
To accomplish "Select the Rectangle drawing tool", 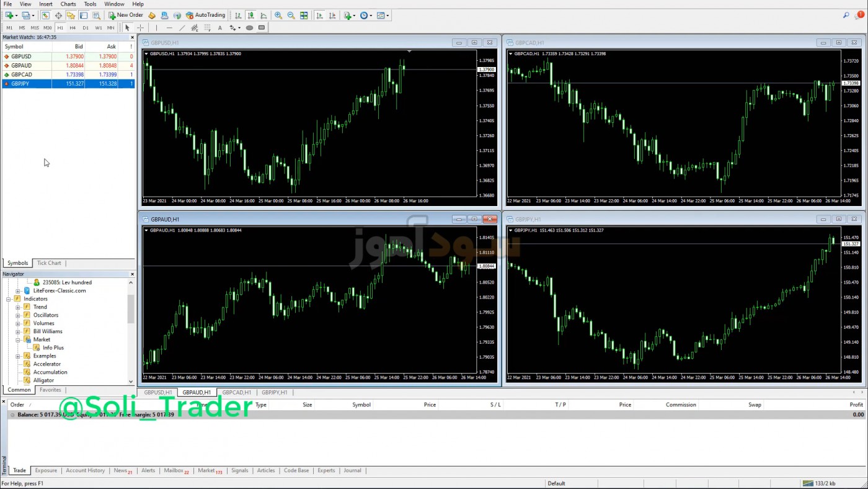I will (x=262, y=28).
